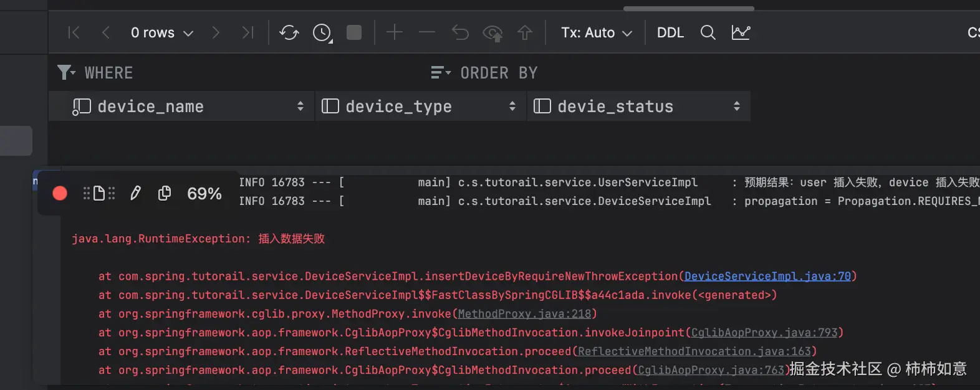Click the UserServiceImpl INFO log line
This screenshot has width=980, height=390.
click(609, 183)
